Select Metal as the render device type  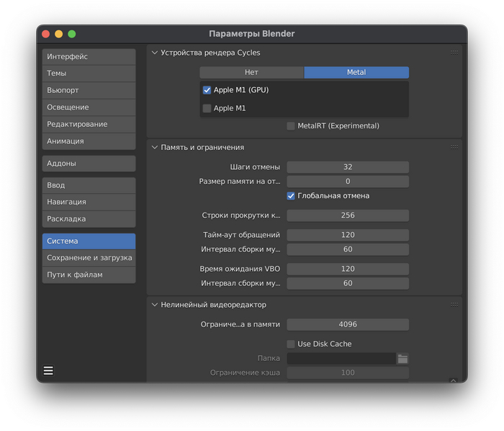pos(356,73)
